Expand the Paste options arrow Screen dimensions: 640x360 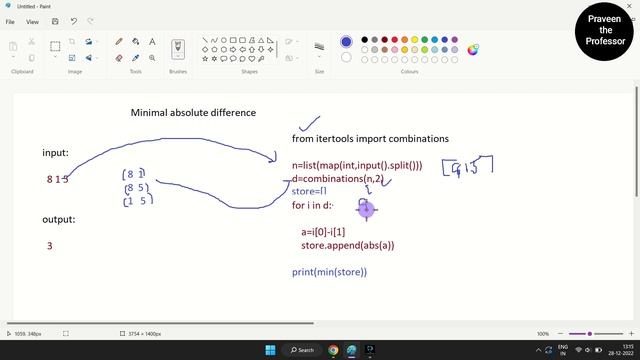(13, 57)
